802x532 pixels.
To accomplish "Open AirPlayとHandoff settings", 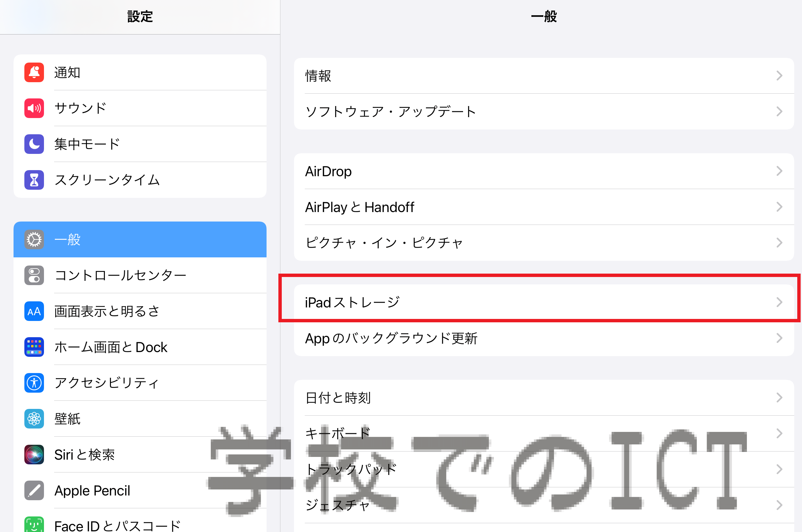I will click(544, 207).
